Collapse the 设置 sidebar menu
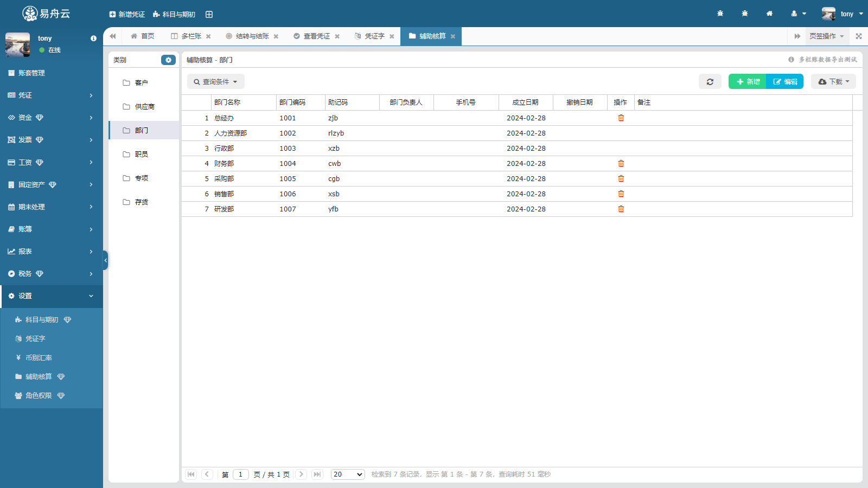 (52, 296)
